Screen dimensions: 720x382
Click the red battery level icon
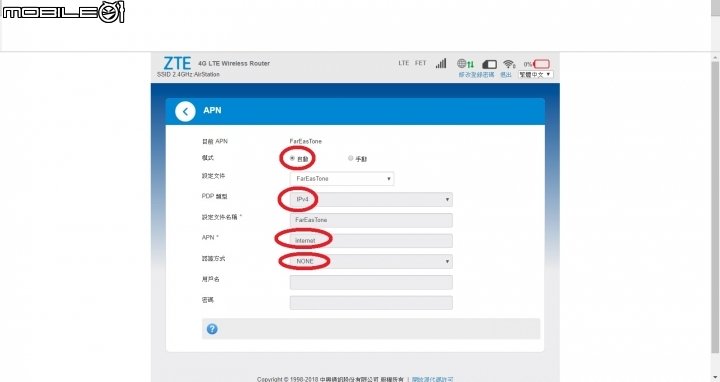click(x=542, y=64)
